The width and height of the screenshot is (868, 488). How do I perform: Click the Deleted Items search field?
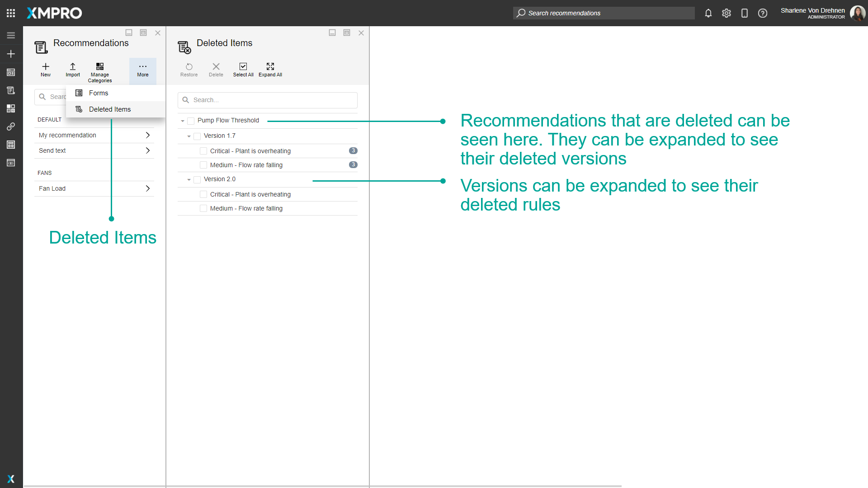click(x=271, y=100)
